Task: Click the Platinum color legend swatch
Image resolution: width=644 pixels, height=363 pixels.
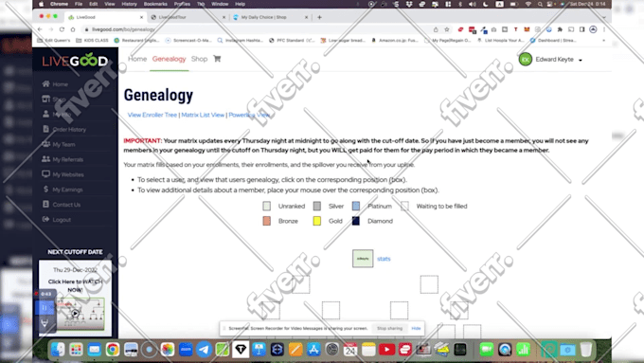Action: [x=356, y=206]
